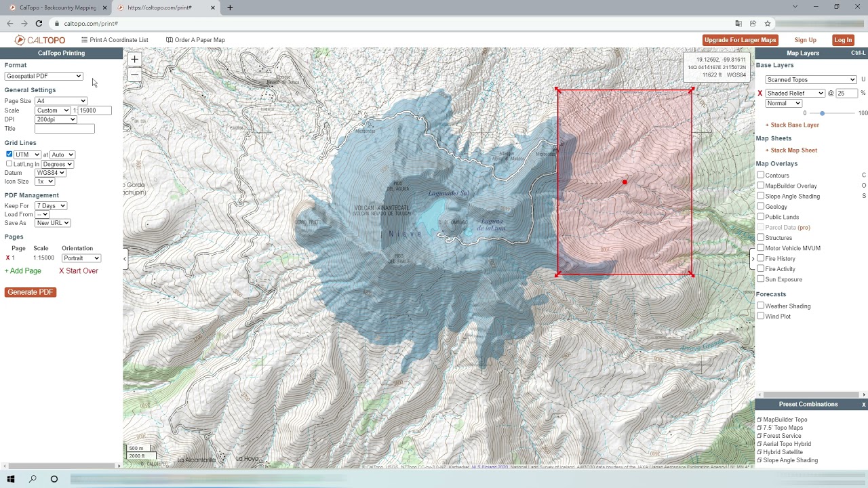Screen dimensions: 868x488
Task: Enable the Contours overlay
Action: (761, 176)
